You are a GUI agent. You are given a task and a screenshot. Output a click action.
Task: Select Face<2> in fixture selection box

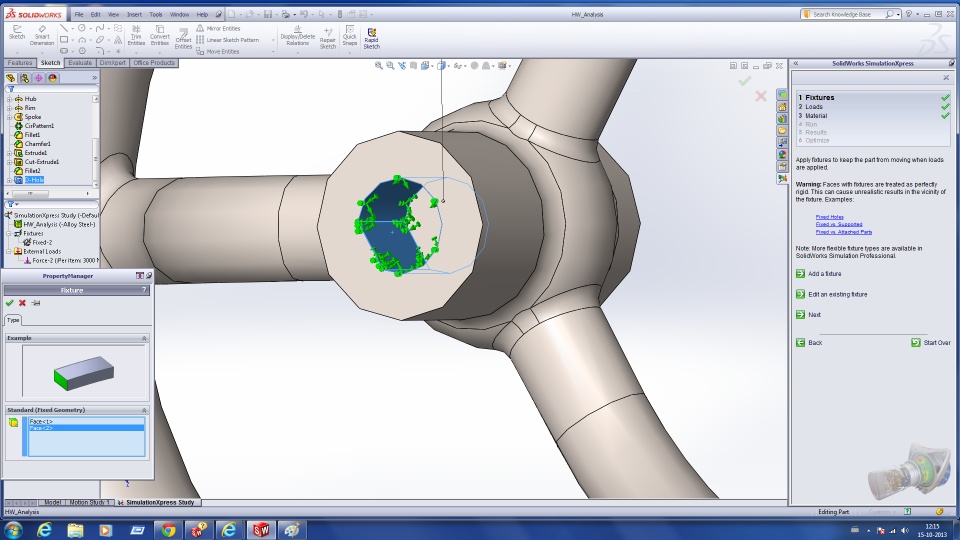pyautogui.click(x=86, y=428)
